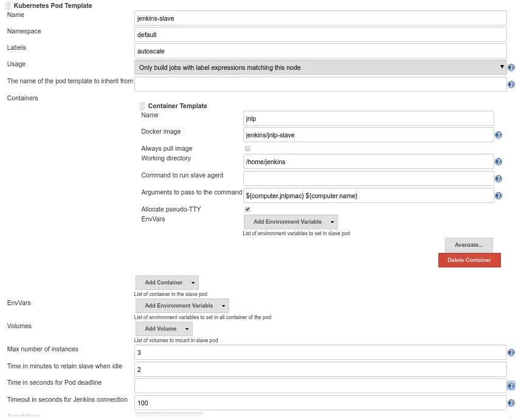Open help for the Usage field

[511, 67]
